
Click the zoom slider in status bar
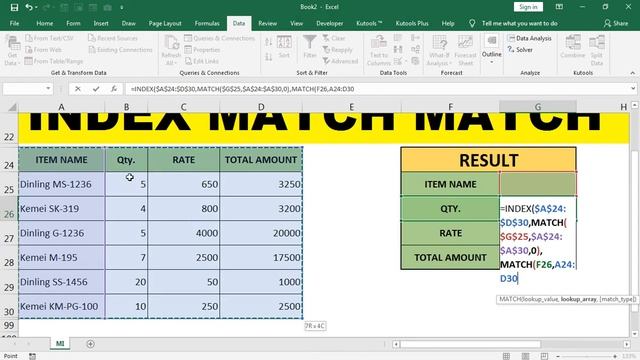click(x=587, y=356)
